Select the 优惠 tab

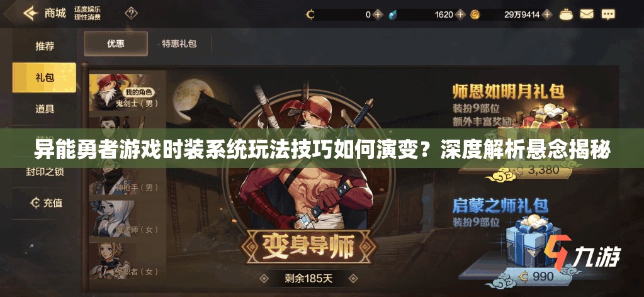click(x=116, y=43)
